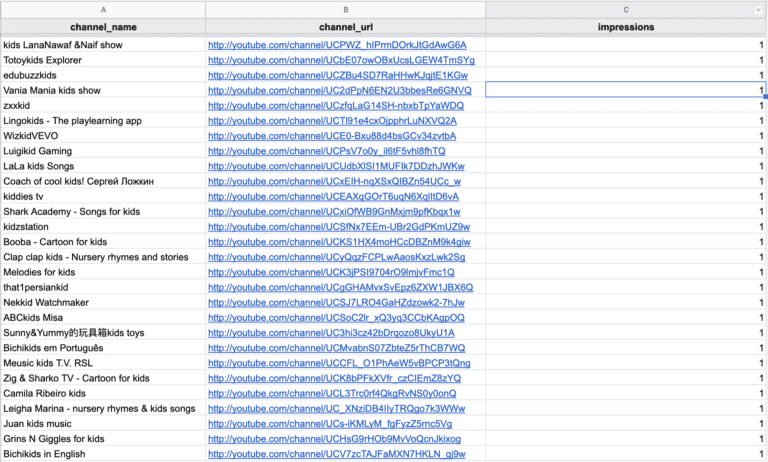768x462 pixels.
Task: Open the WizkidVEVO channel link
Action: pos(332,136)
